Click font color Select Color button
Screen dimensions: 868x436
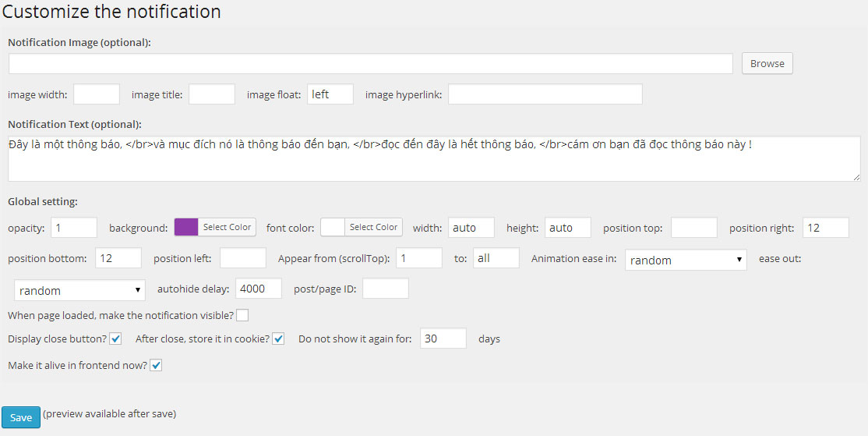coord(374,227)
